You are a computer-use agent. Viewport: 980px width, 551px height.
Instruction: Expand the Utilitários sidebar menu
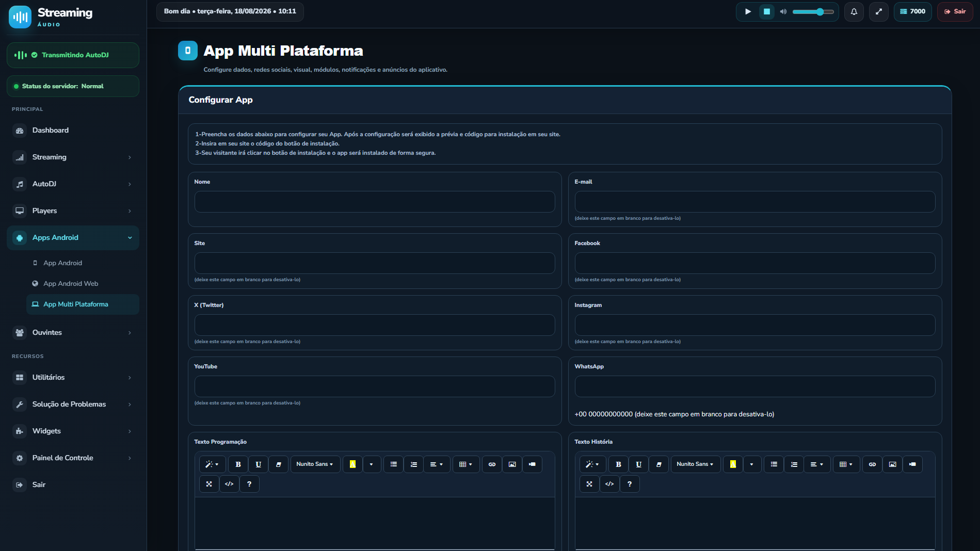[x=73, y=378]
